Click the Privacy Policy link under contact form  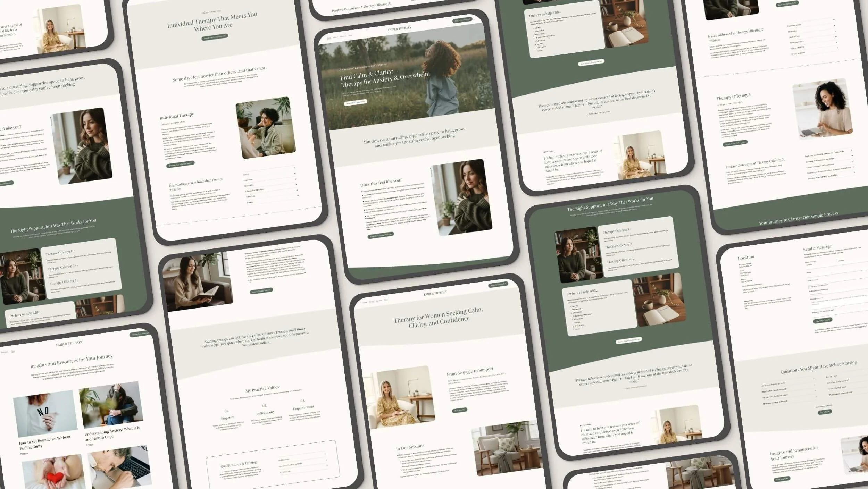pyautogui.click(x=862, y=327)
